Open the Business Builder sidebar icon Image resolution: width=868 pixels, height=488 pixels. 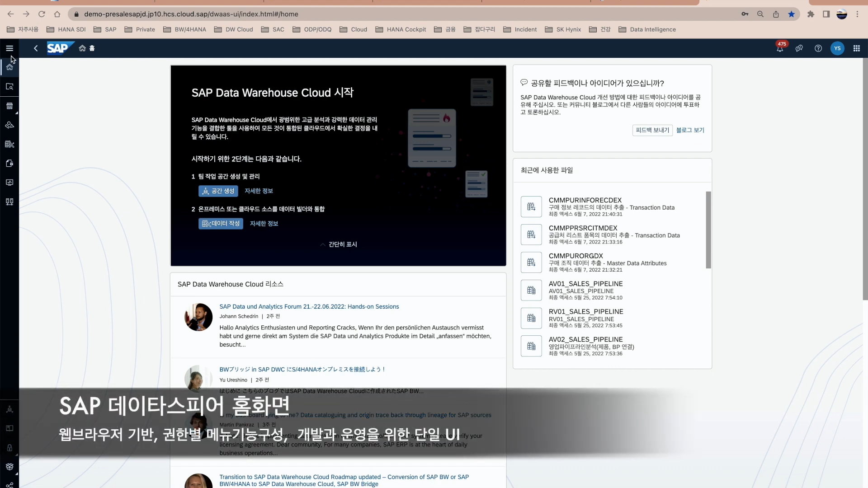(x=9, y=125)
